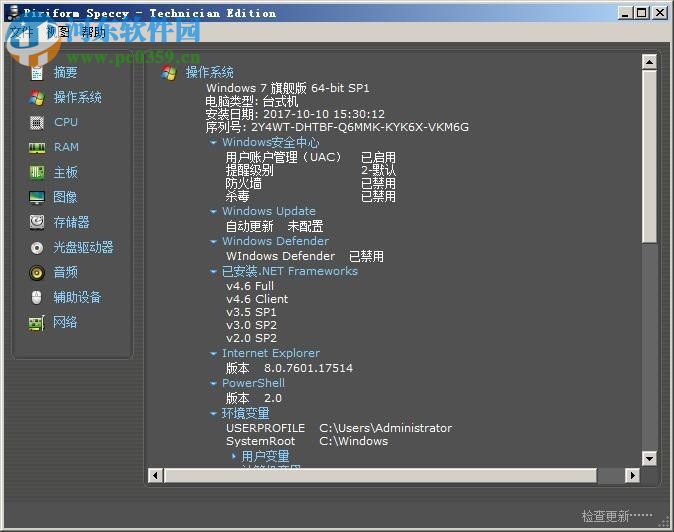Select the RAM memory stick icon
This screenshot has height=532, width=674.
click(37, 148)
